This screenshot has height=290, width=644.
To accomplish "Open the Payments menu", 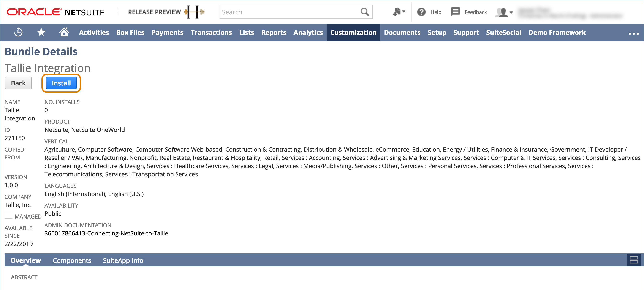I will (x=168, y=33).
